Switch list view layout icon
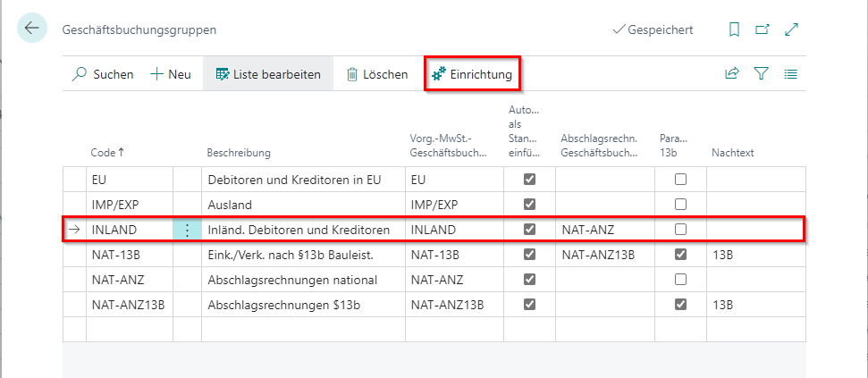This screenshot has width=868, height=378. [x=790, y=74]
